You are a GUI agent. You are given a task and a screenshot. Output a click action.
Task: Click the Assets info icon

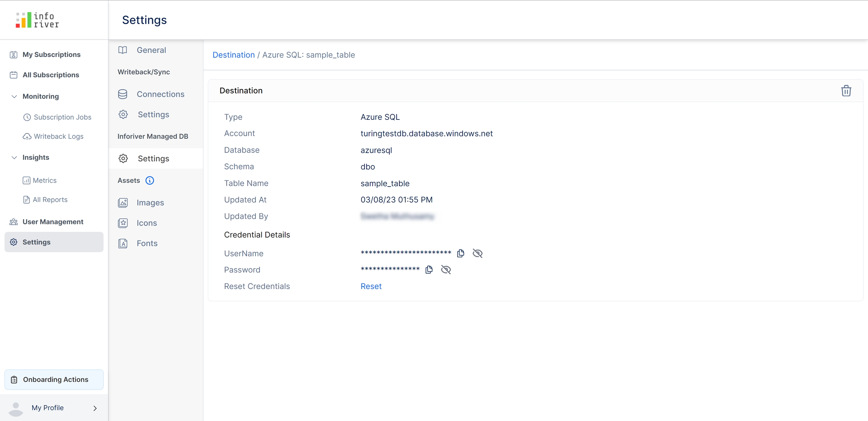click(150, 181)
